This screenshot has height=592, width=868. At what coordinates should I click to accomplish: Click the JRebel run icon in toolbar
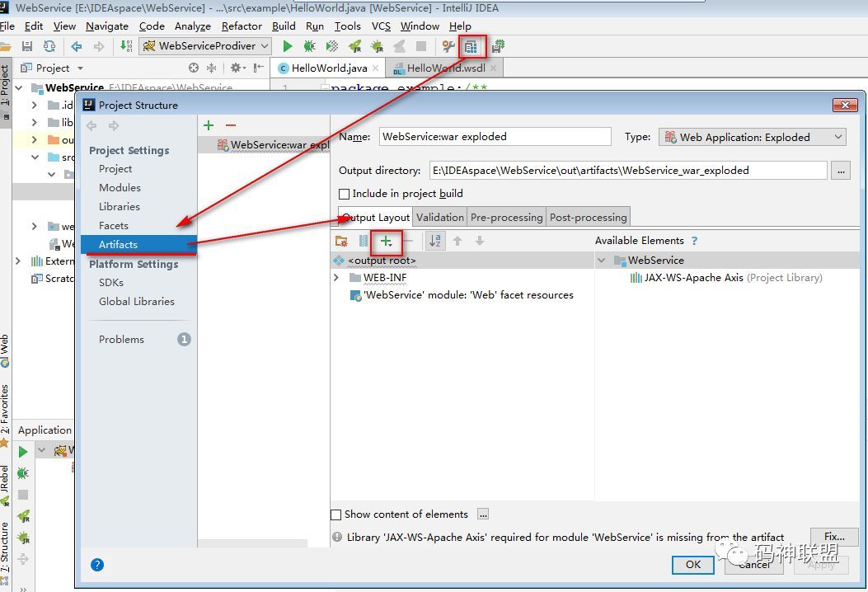(354, 46)
